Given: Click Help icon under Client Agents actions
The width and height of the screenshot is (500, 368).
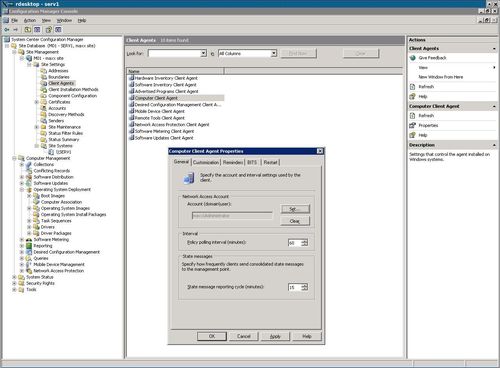Looking at the screenshot, I should [x=413, y=96].
